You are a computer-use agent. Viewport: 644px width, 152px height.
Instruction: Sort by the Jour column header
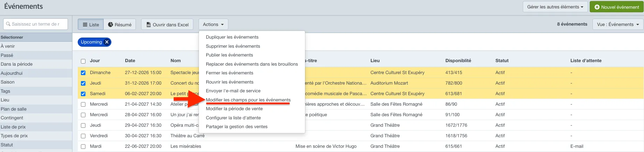pyautogui.click(x=95, y=60)
